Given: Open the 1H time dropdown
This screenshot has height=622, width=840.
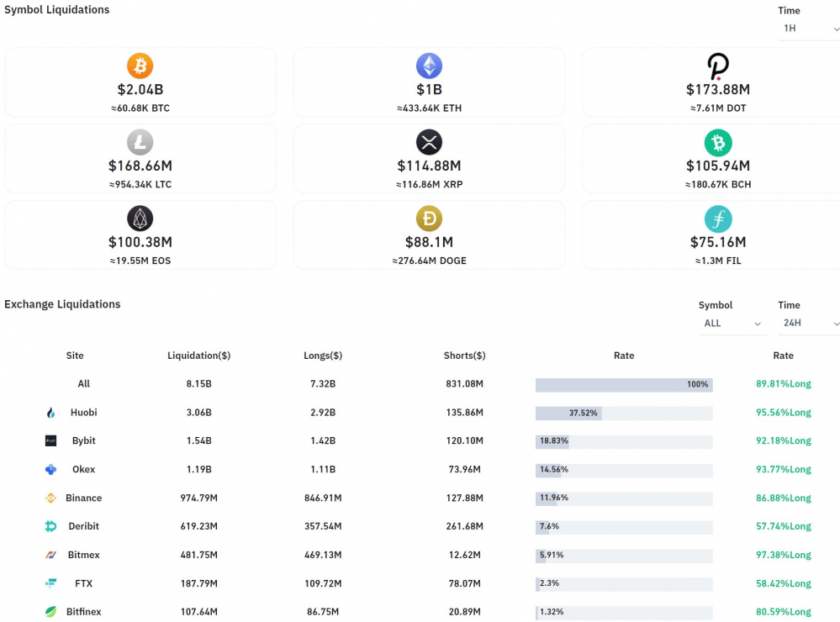Looking at the screenshot, I should coord(807,29).
